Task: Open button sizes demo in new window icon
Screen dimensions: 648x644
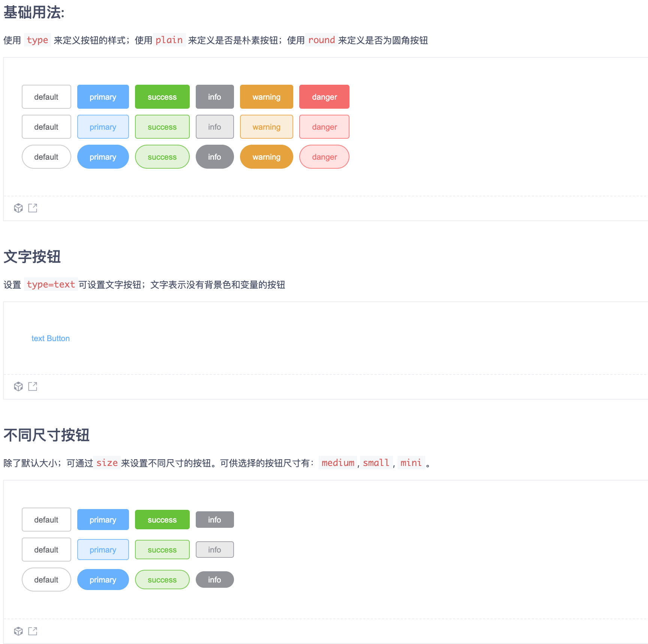Action: (33, 631)
